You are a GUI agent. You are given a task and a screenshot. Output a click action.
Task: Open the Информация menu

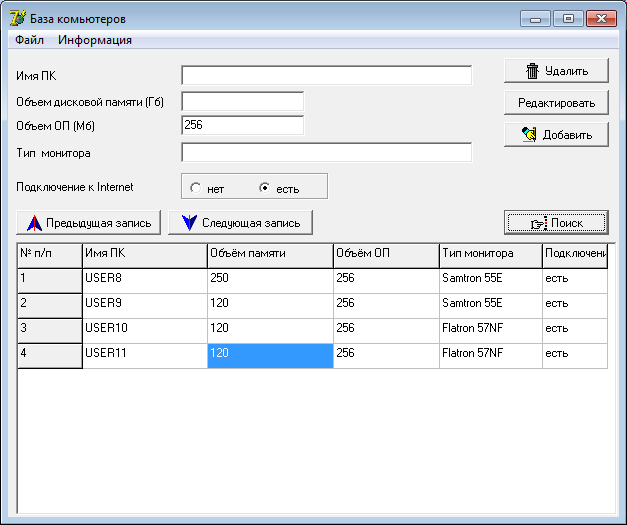pos(95,40)
